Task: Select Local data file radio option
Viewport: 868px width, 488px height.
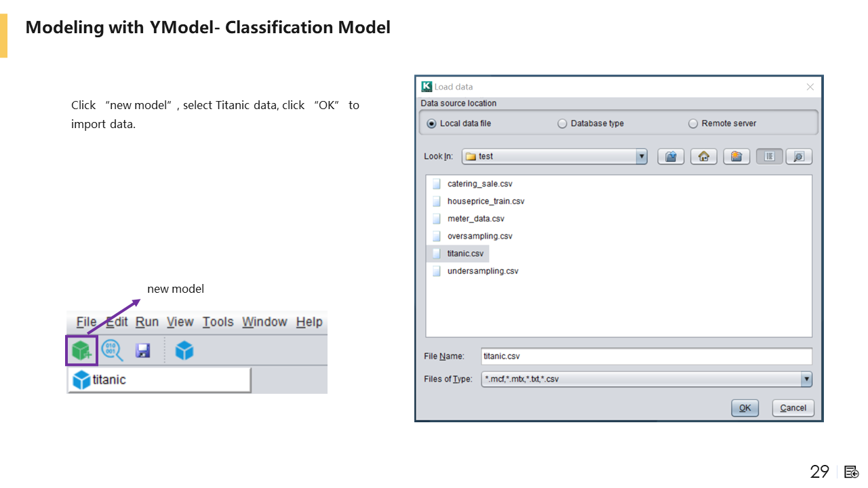Action: [x=432, y=124]
